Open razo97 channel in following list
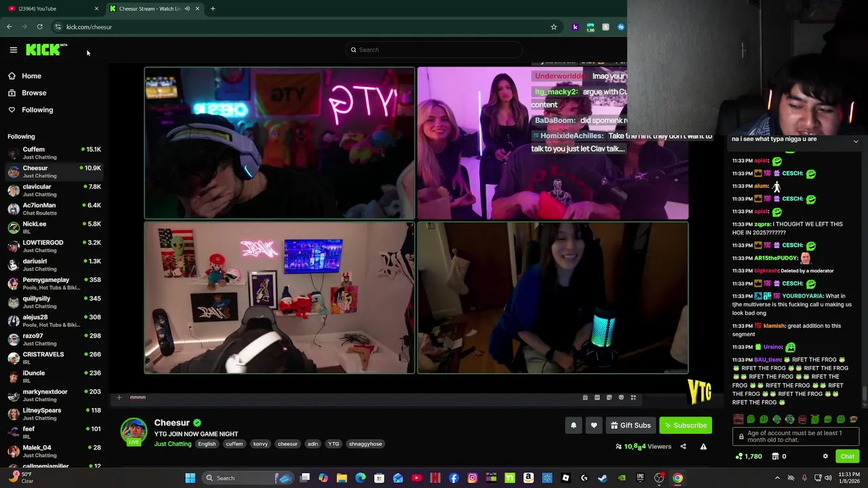Image resolution: width=868 pixels, height=488 pixels. 54,340
